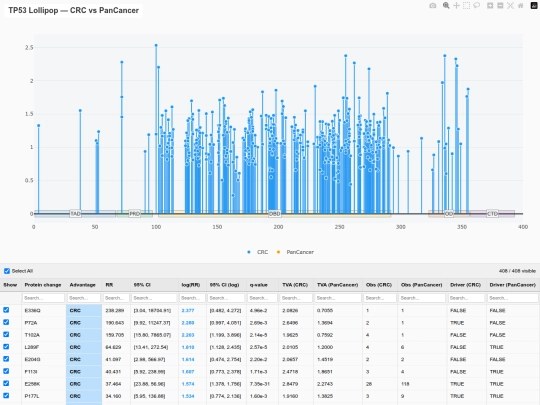The image size is (540, 405).
Task: Click the CTD domain label on the chart
Action: tap(492, 214)
